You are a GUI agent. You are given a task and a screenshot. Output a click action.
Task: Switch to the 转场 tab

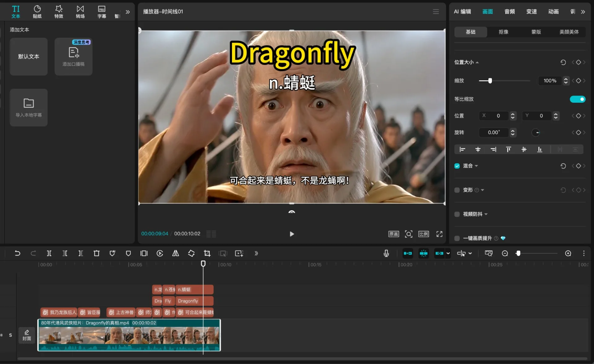(80, 12)
